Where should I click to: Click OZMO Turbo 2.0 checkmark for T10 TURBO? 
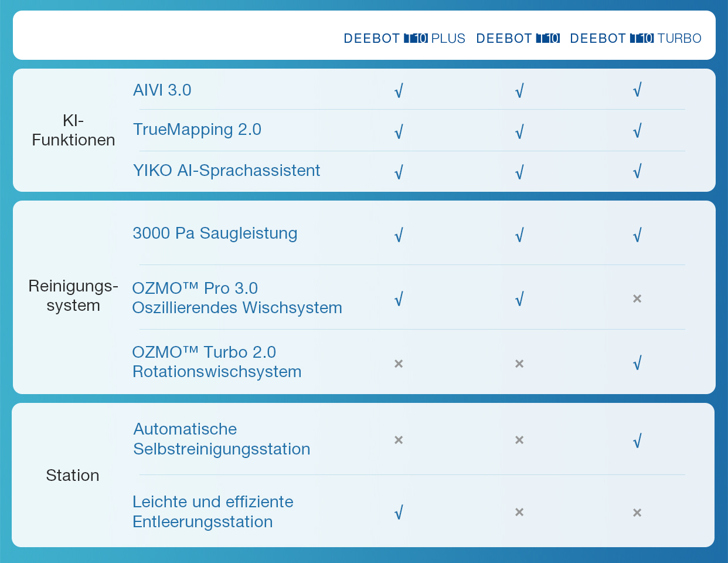click(637, 363)
